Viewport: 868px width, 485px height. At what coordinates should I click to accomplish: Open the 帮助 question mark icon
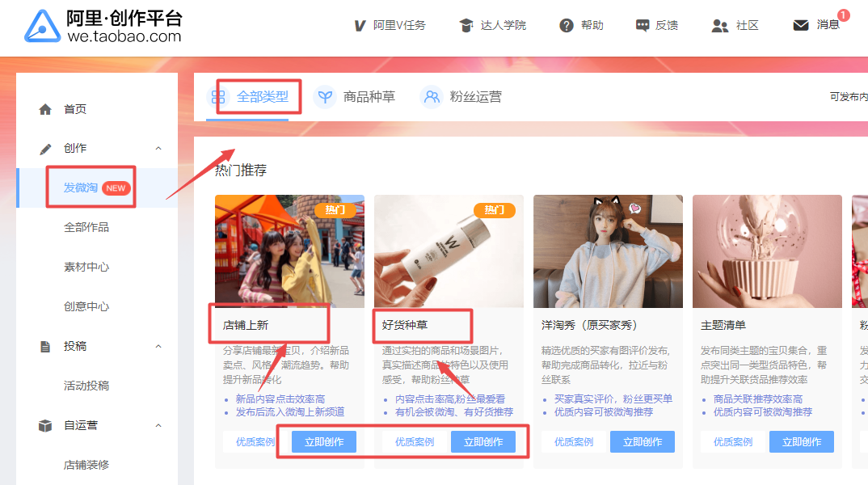pos(567,25)
